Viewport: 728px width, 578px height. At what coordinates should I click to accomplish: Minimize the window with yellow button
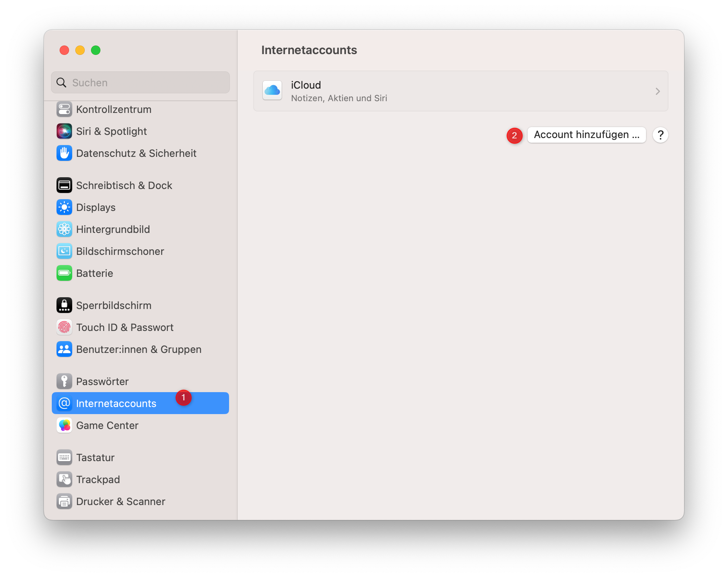click(80, 50)
